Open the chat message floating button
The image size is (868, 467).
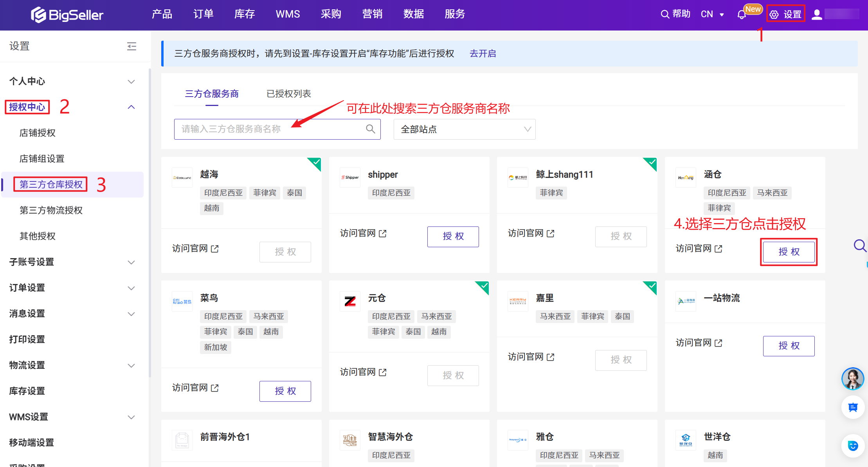(x=853, y=407)
